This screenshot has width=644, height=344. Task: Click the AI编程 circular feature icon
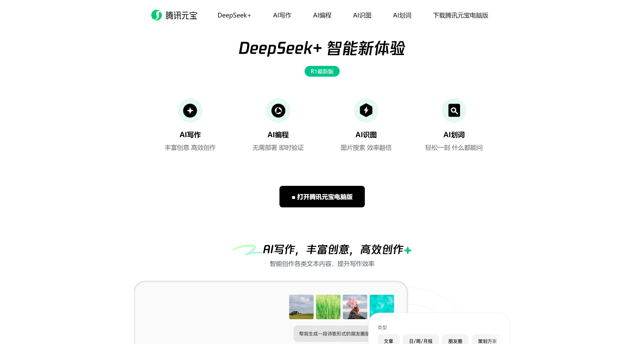[x=278, y=110]
